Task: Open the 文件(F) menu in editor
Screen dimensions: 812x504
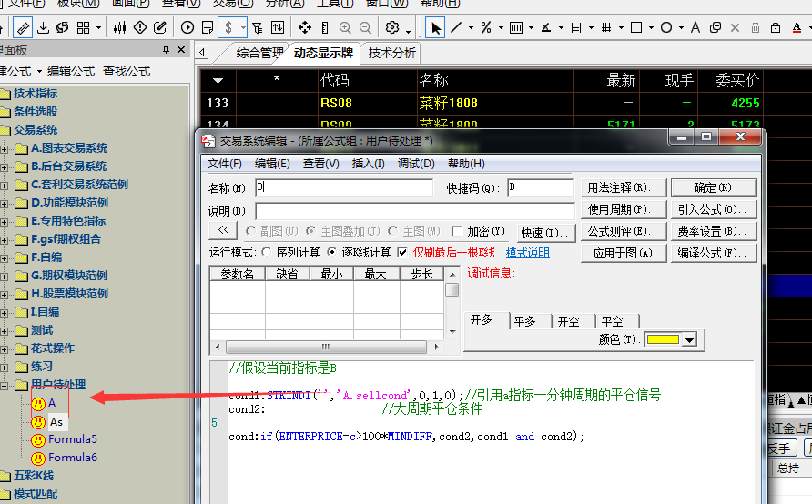Action: pyautogui.click(x=225, y=164)
